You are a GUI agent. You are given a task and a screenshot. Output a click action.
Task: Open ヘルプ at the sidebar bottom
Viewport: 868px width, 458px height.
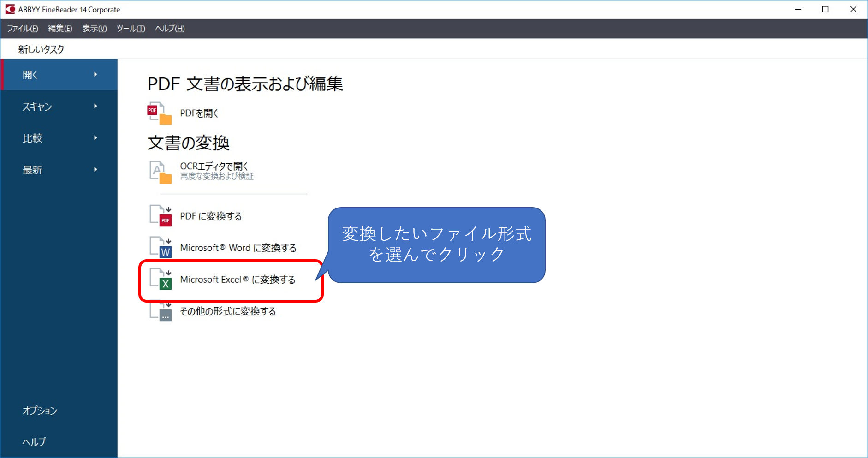(x=34, y=442)
